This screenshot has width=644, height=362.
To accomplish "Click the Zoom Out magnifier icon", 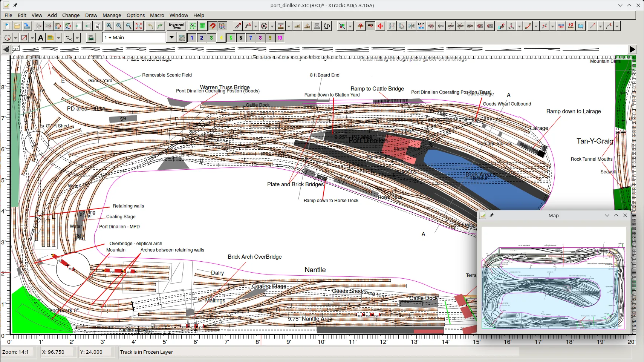I will [x=129, y=26].
